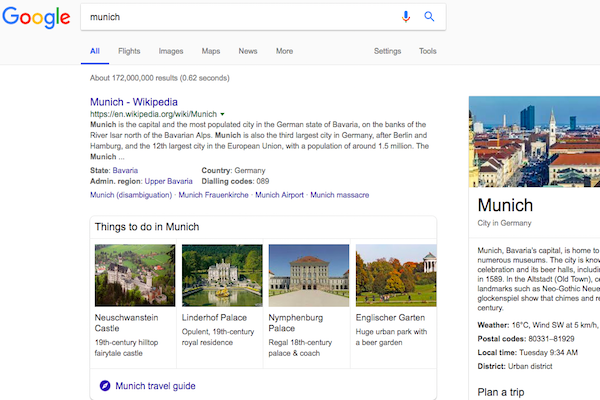Open the Munich - Wikipedia result
600x400 pixels.
point(134,102)
